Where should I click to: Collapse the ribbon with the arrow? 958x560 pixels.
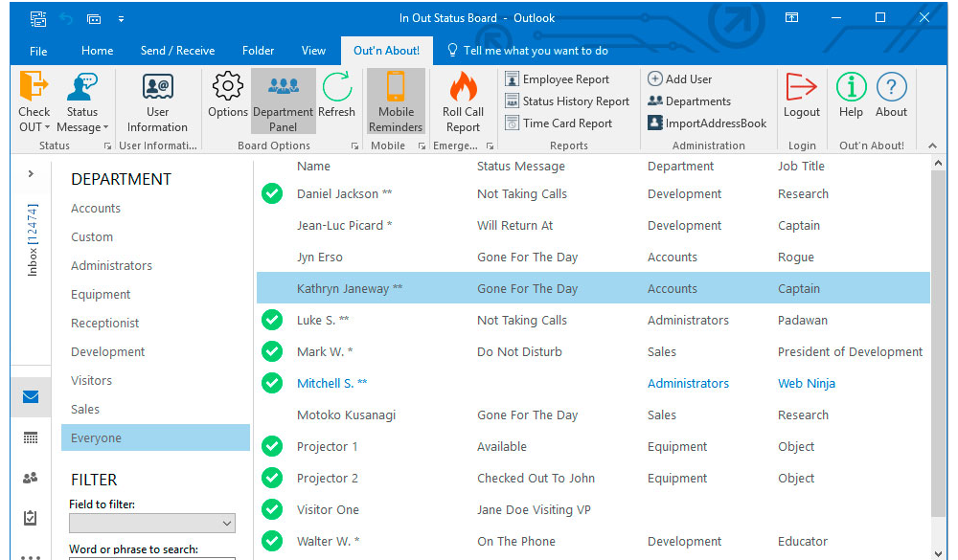tap(933, 146)
